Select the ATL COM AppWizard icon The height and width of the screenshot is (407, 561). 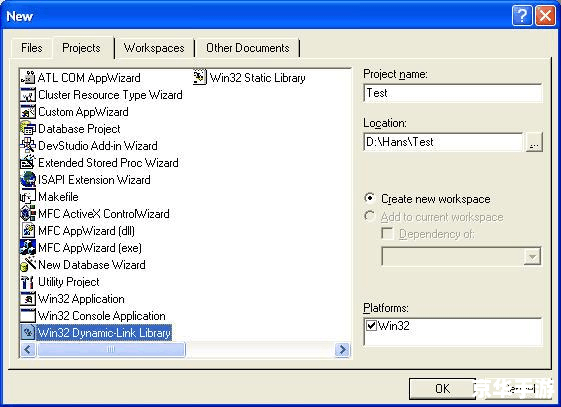tap(28, 78)
